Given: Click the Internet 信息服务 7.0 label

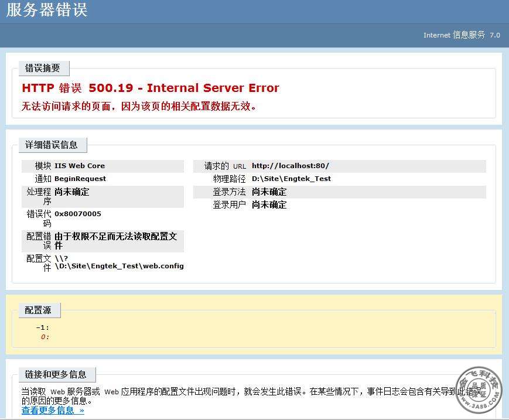Looking at the screenshot, I should click(x=460, y=35).
